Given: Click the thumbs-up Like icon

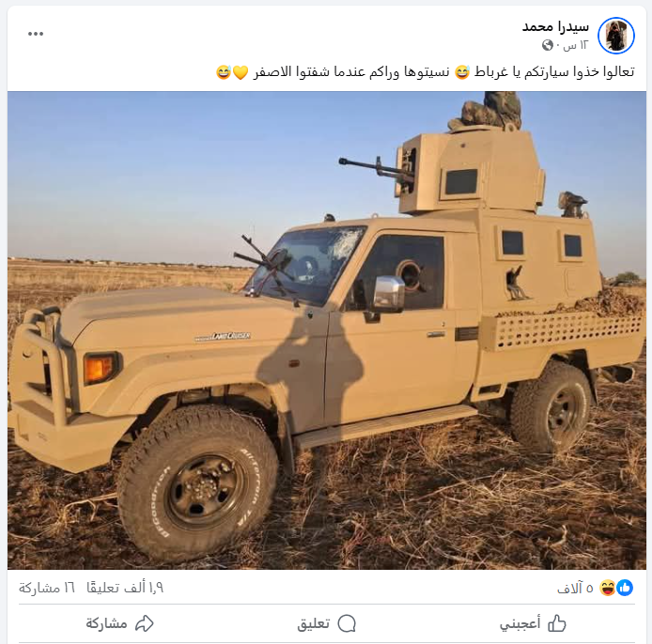Looking at the screenshot, I should [557, 623].
